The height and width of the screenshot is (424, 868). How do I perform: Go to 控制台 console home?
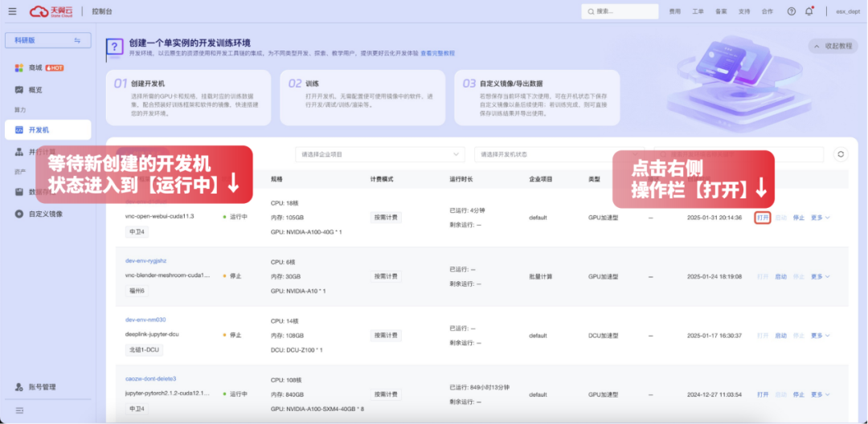click(x=102, y=11)
